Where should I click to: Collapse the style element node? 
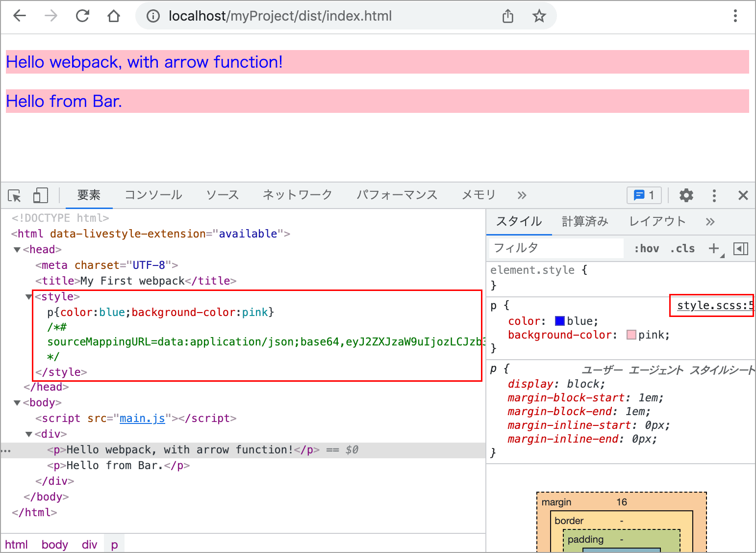tap(28, 297)
